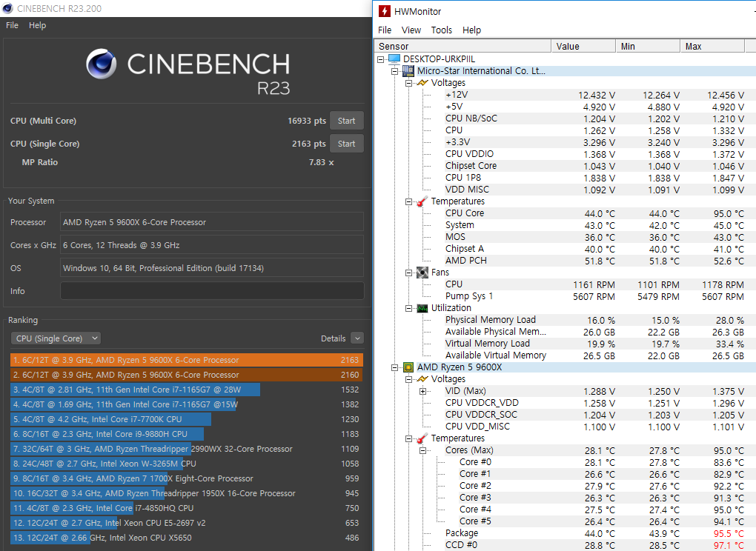Screen dimensions: 756x551
Task: Start the CPU (Multi Core) benchmark
Action: click(x=346, y=121)
